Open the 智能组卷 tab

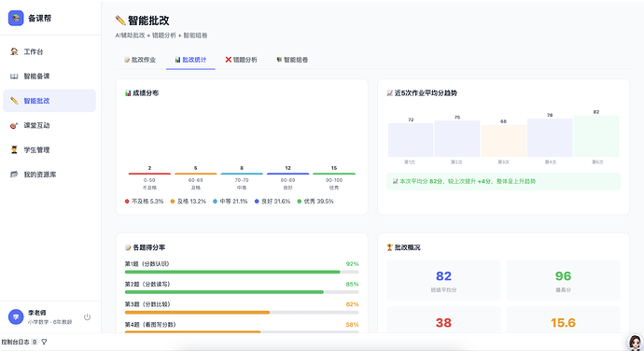coord(292,60)
